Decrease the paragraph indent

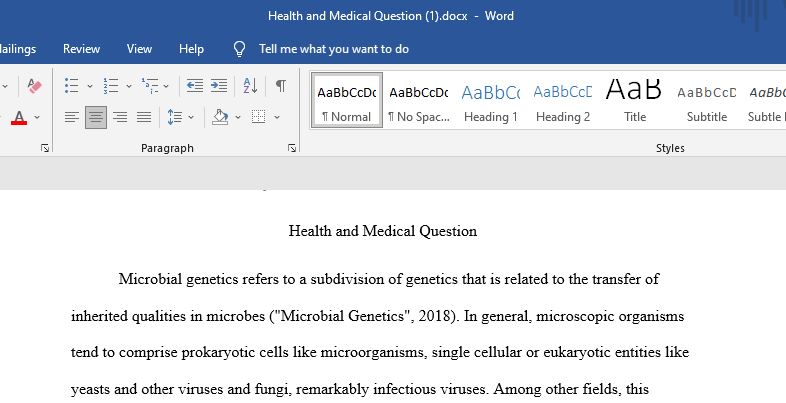pos(194,86)
